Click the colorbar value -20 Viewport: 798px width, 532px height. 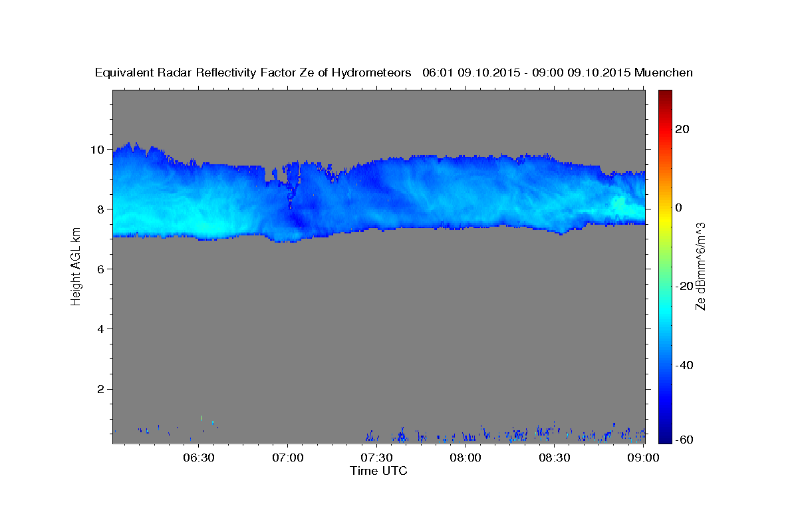(x=685, y=286)
